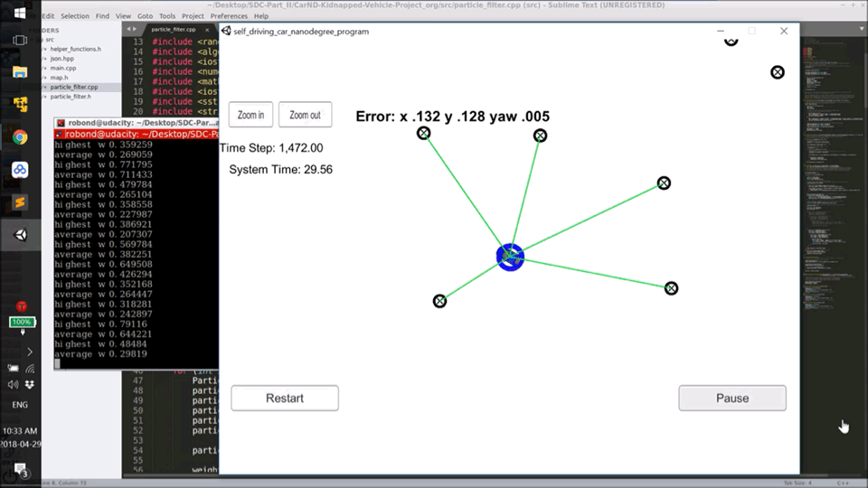Click the landmark at top right corner
868x488 pixels.
tap(778, 72)
